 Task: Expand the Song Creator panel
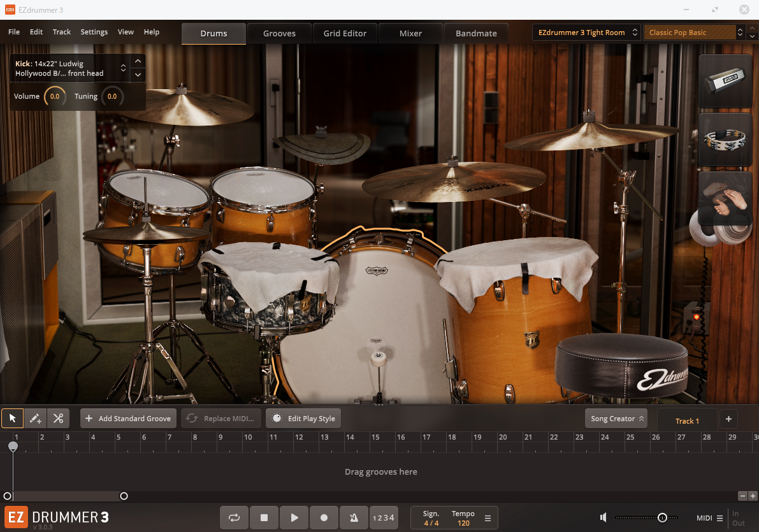click(x=616, y=419)
